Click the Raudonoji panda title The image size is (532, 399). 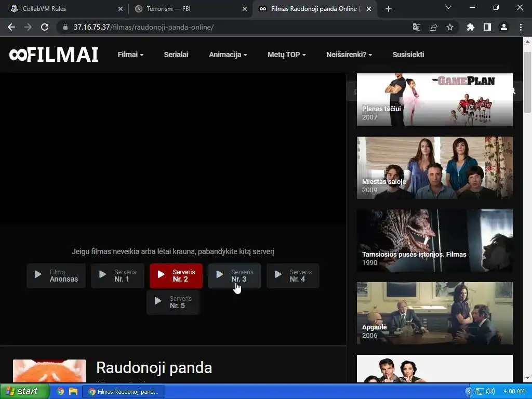154,368
